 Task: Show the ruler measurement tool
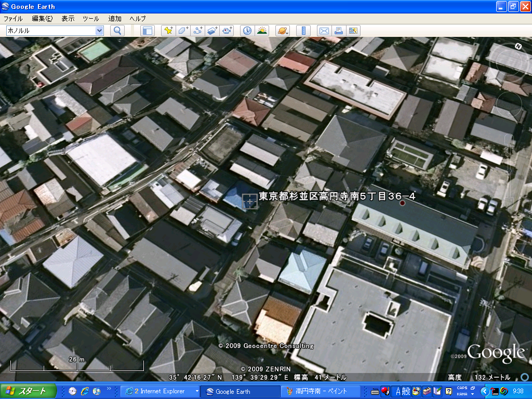(303, 31)
